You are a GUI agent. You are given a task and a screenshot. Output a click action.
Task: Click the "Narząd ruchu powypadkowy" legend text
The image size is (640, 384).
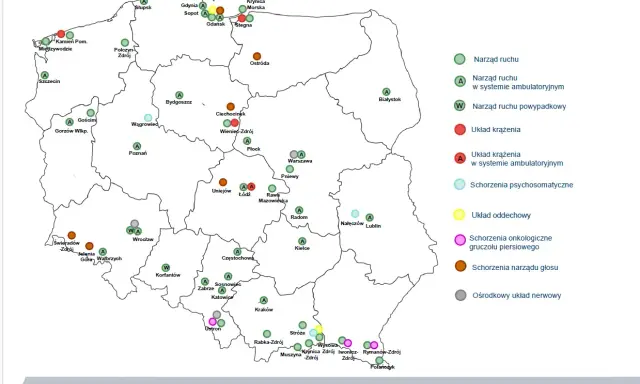coord(519,107)
